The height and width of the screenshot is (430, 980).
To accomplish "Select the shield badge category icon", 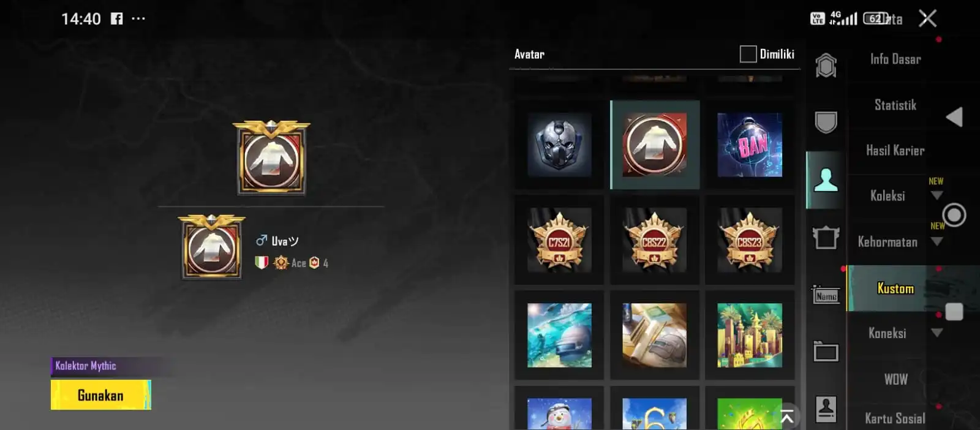I will pos(826,122).
